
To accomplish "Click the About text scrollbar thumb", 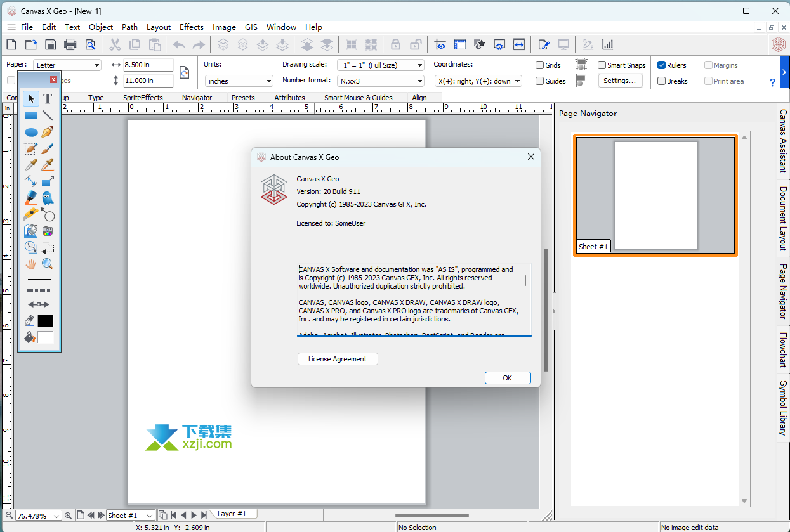I will (525, 280).
